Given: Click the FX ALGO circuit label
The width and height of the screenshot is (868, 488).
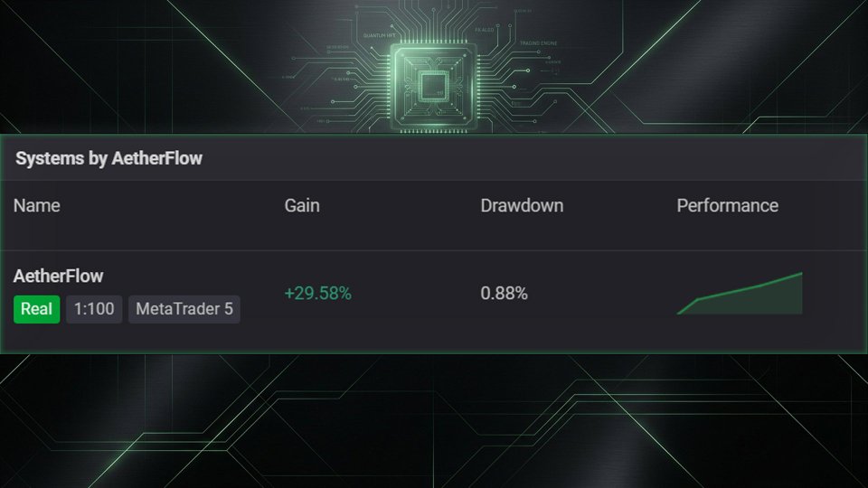Looking at the screenshot, I should 485,30.
